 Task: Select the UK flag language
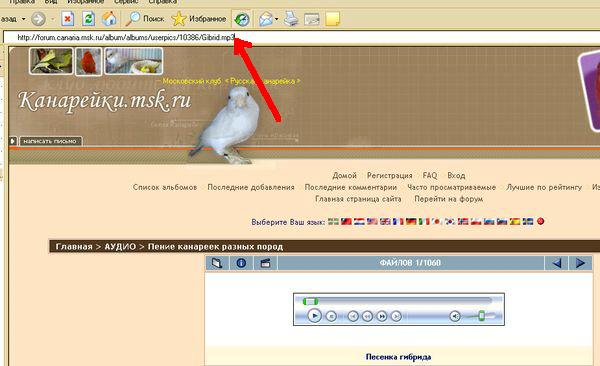click(385, 221)
